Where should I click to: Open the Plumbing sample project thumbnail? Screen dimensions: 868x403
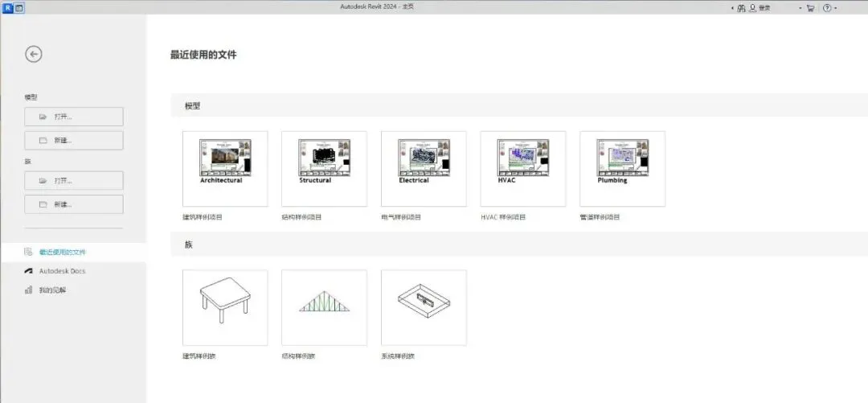pos(622,169)
